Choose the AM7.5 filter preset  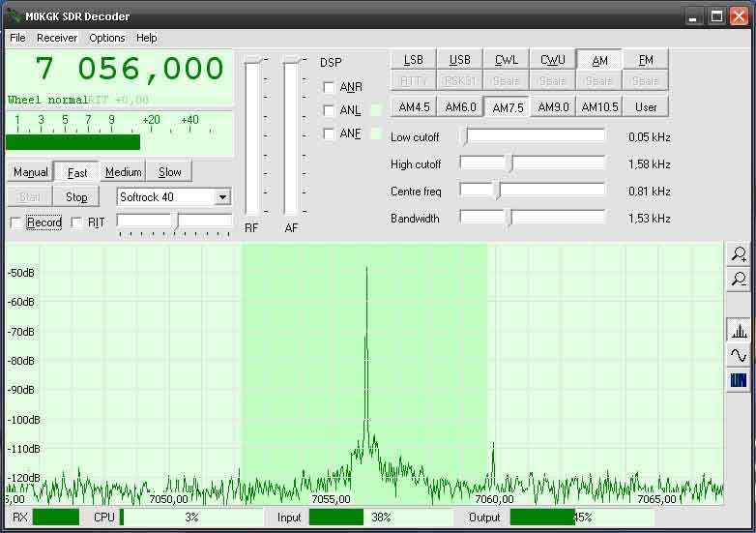pos(508,107)
